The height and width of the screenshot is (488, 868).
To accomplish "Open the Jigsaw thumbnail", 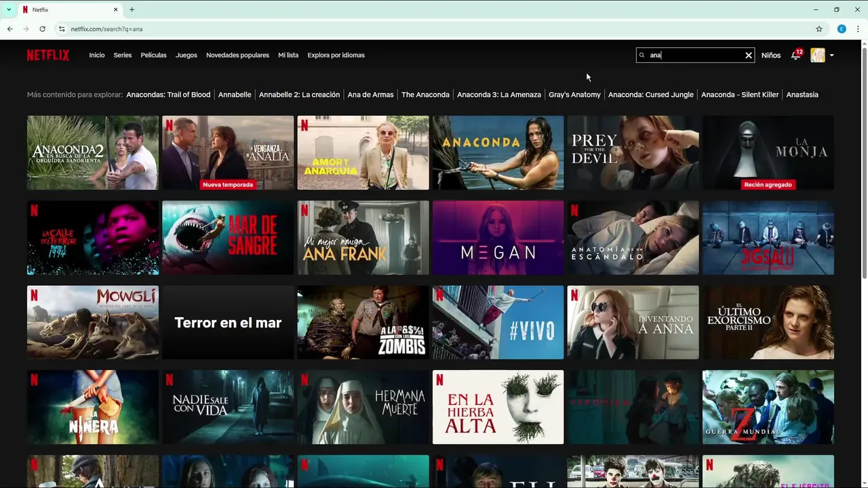I will 768,237.
